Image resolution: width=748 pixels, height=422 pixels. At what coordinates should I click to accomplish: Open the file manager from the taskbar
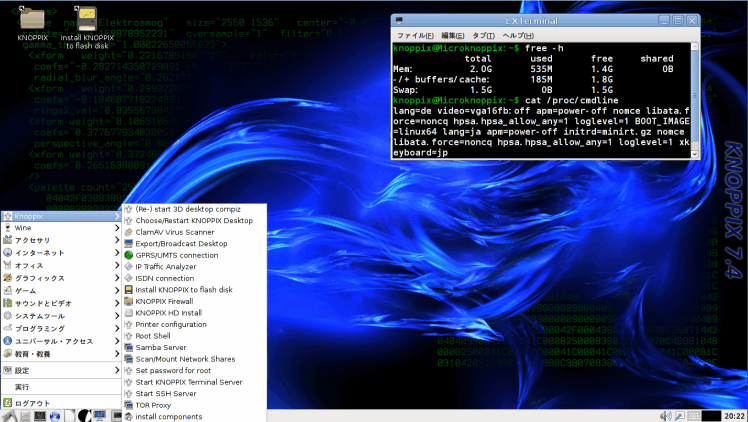25,416
